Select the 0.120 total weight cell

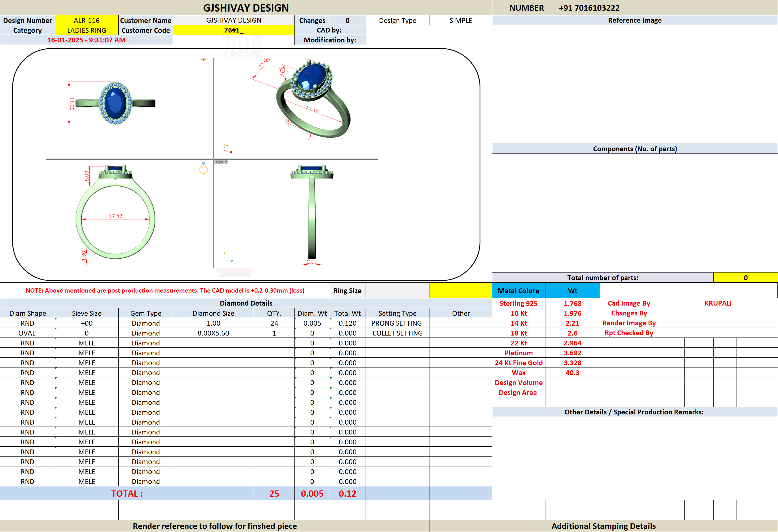click(x=348, y=323)
